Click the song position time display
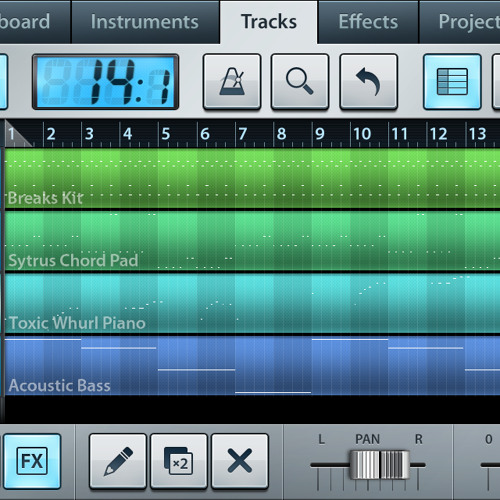This screenshot has height=500, width=500. pyautogui.click(x=105, y=82)
